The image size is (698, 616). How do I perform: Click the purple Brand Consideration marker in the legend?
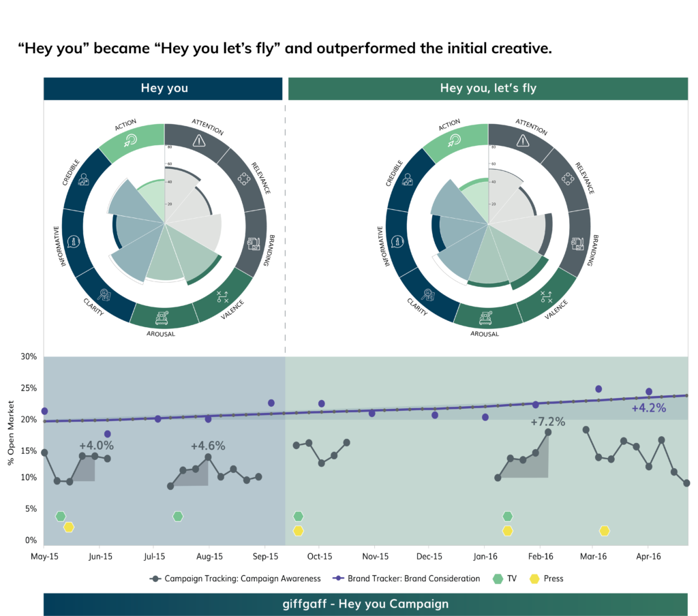338,579
